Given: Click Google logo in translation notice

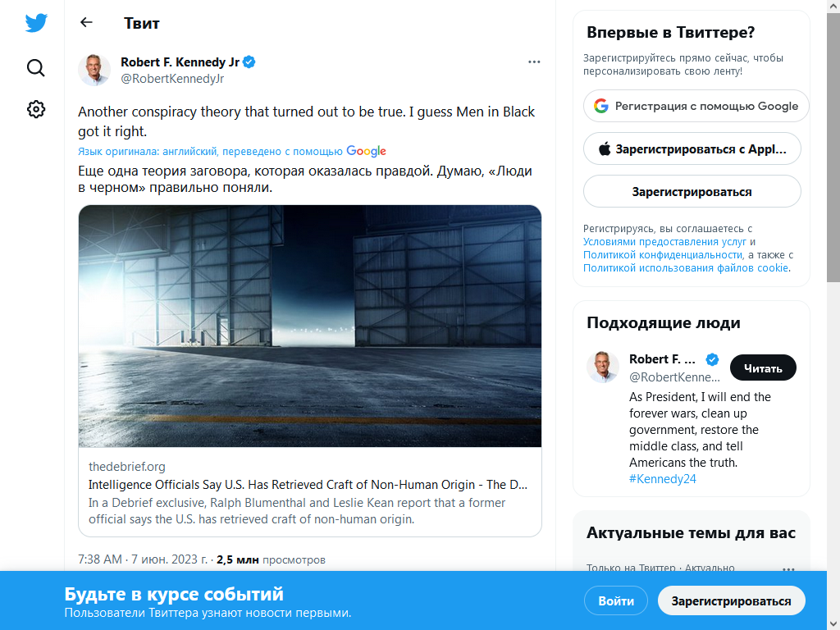Looking at the screenshot, I should (367, 152).
